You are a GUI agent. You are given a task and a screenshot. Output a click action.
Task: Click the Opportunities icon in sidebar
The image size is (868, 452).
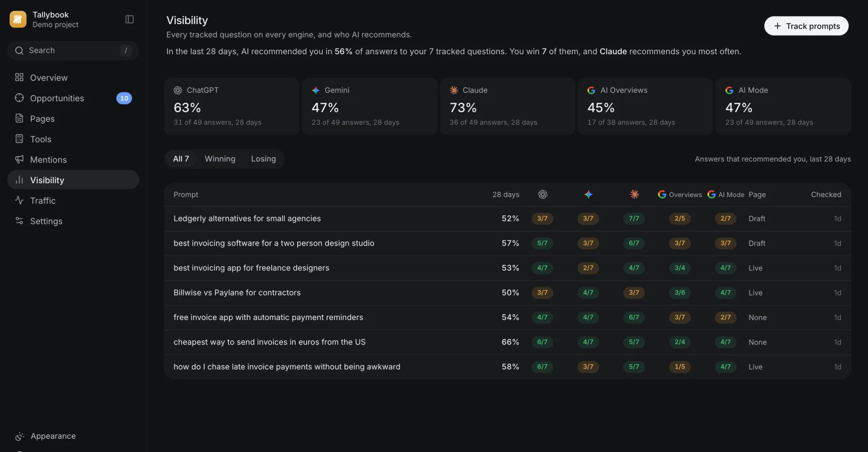(19, 98)
